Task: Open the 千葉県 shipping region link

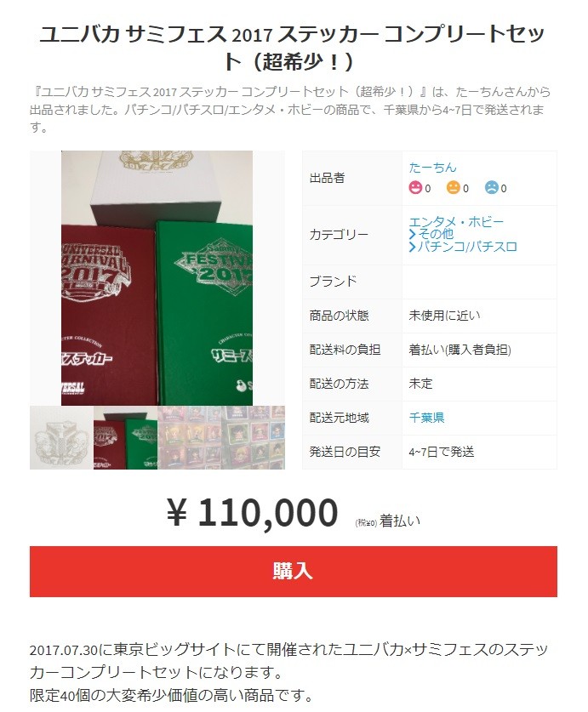Action: click(426, 418)
